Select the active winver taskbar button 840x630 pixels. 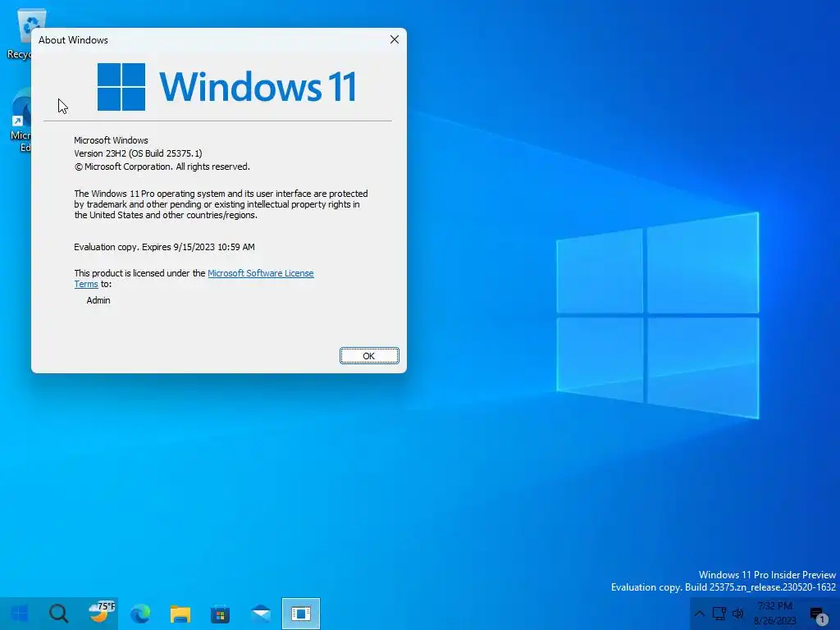(301, 614)
